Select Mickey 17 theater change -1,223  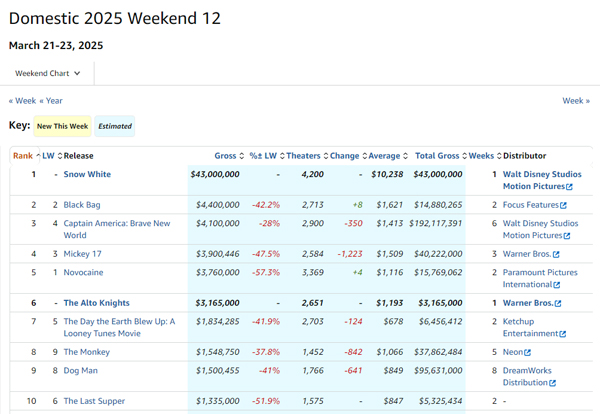(350, 254)
